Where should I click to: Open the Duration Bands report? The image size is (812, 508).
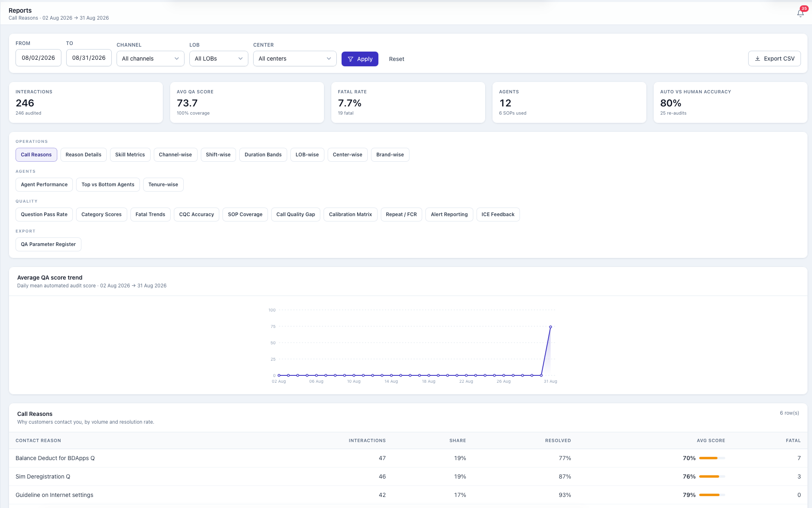pos(263,155)
